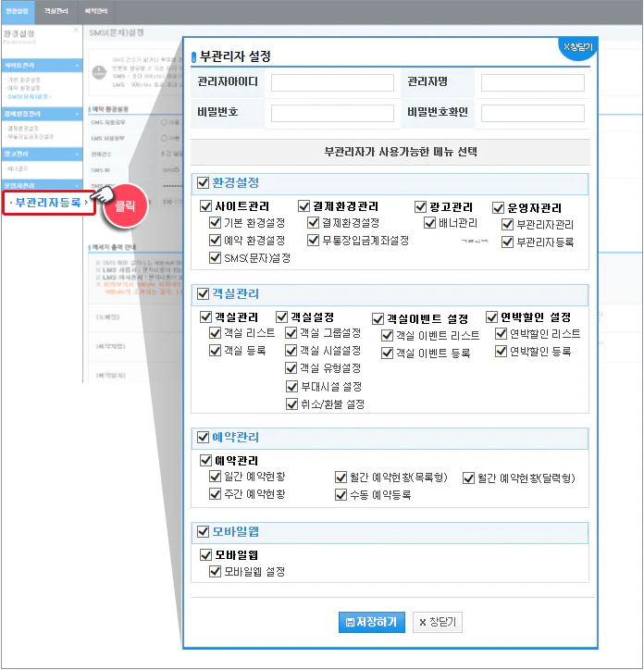Toggle the 결제환경관리 checkbox
This screenshot has height=670, width=644.
303,206
